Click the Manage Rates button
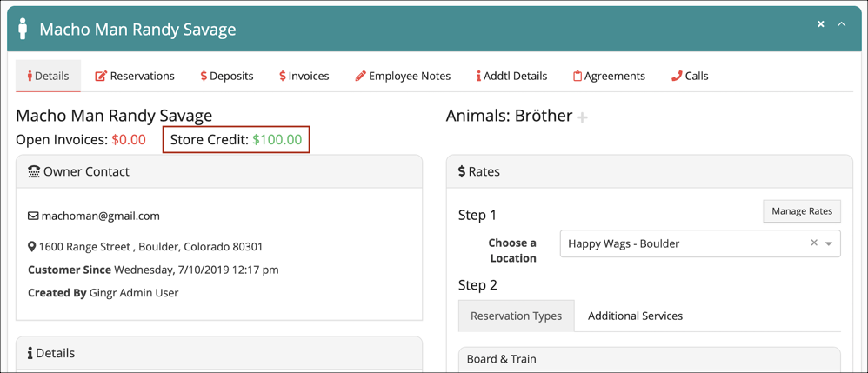The width and height of the screenshot is (868, 373). coord(802,211)
